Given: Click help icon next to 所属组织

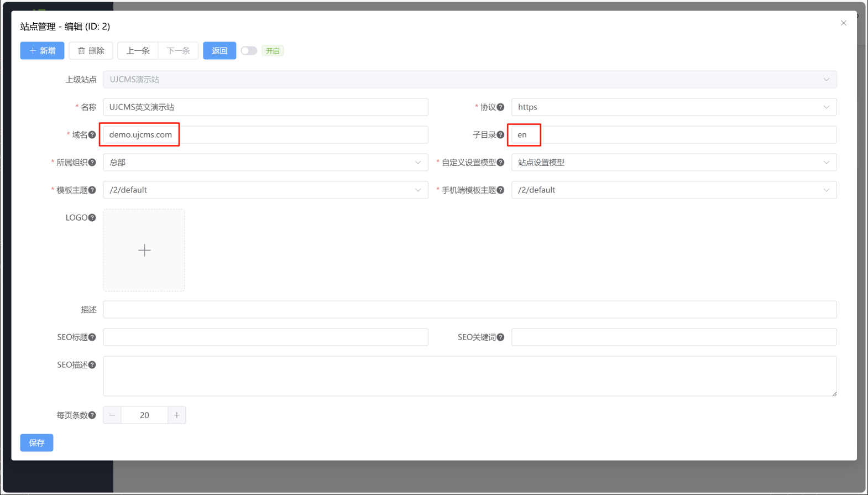Looking at the screenshot, I should [x=92, y=163].
